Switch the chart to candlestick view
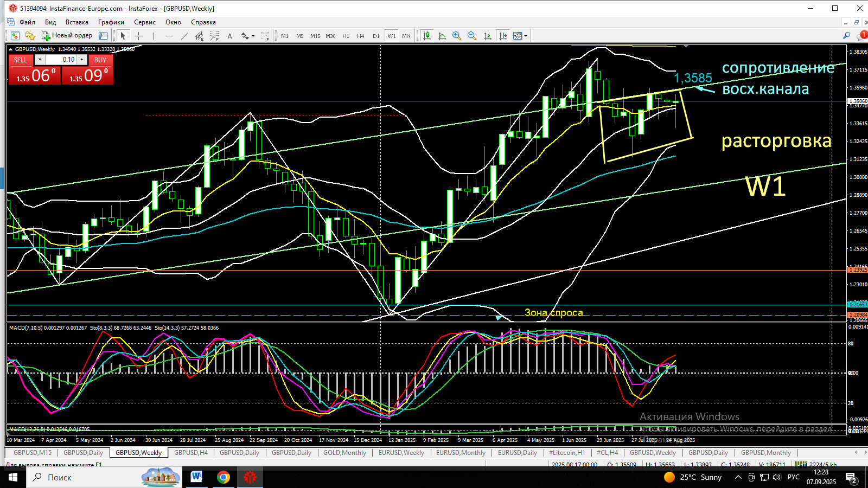 pyautogui.click(x=427, y=36)
